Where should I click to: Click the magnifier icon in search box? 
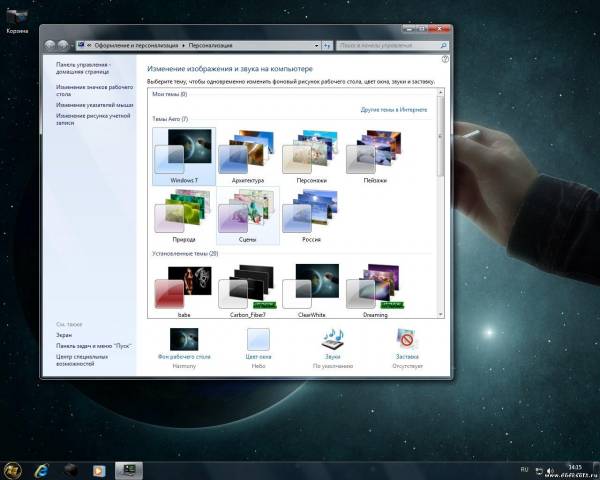(443, 46)
